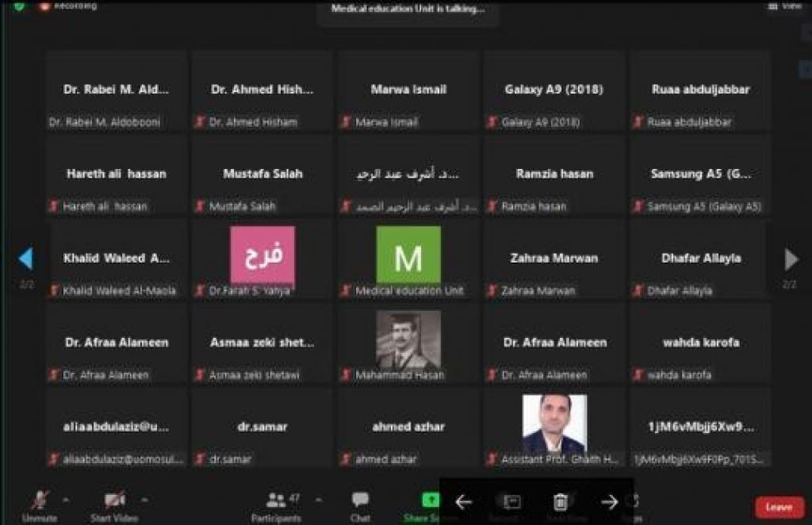Click the trash delete icon in overlay
The width and height of the screenshot is (812, 525).
pyautogui.click(x=561, y=502)
